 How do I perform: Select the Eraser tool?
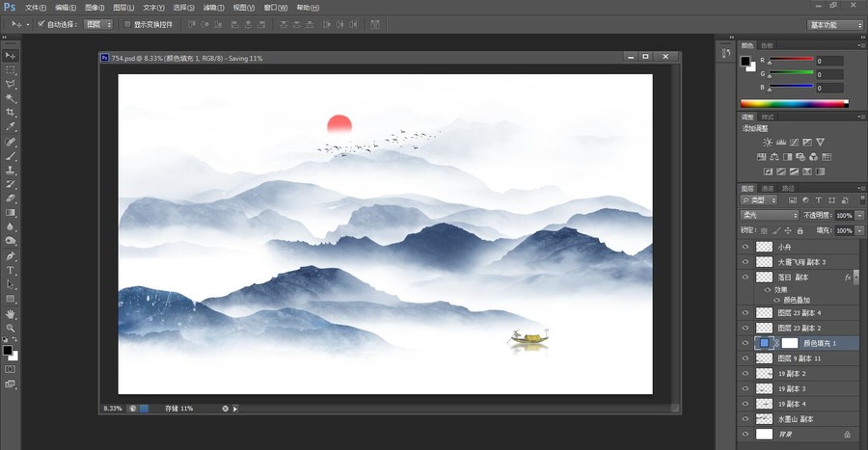pos(10,199)
